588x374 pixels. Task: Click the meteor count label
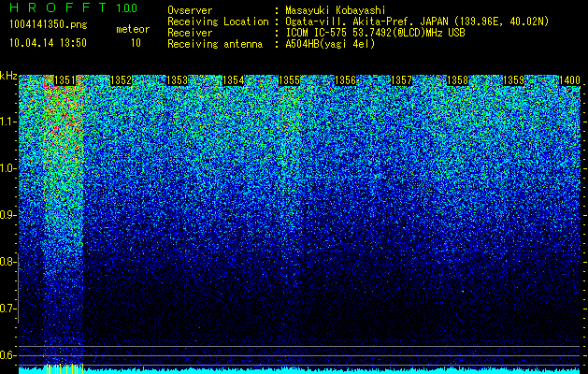(x=133, y=29)
